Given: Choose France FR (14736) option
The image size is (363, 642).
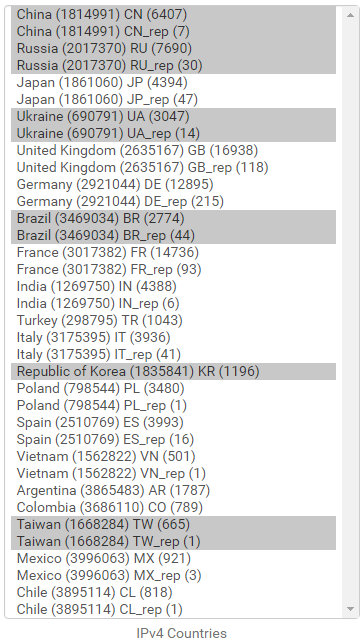Looking at the screenshot, I should tap(174, 252).
